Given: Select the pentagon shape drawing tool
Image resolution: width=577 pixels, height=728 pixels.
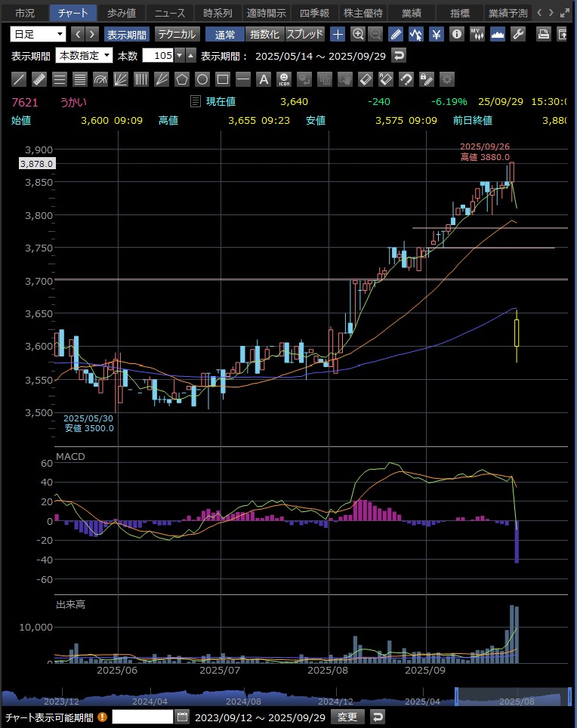Looking at the screenshot, I should pyautogui.click(x=182, y=79).
